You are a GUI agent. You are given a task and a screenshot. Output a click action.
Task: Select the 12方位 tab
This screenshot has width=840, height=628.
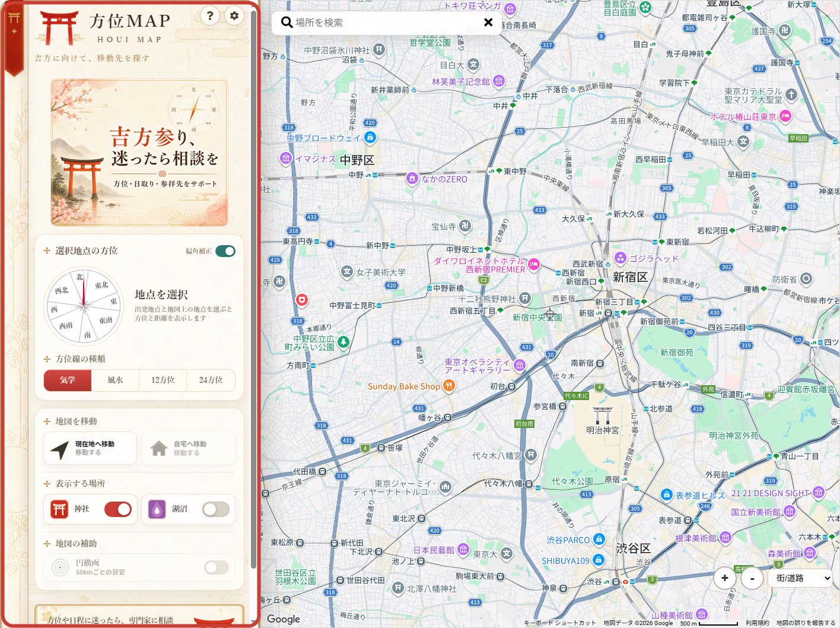pyautogui.click(x=163, y=380)
